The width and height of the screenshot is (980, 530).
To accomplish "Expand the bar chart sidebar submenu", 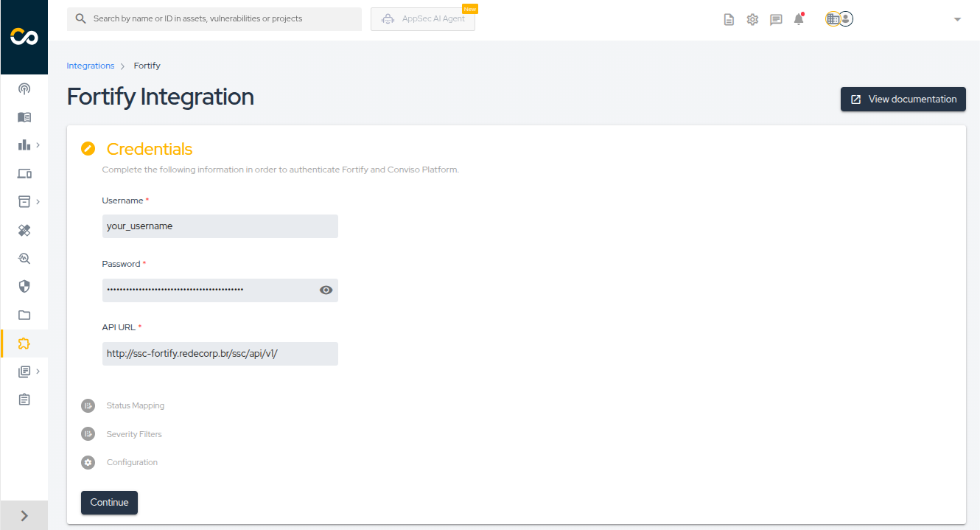I will click(28, 145).
